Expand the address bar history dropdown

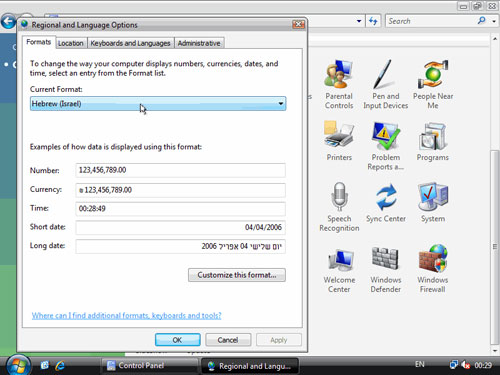[359, 21]
